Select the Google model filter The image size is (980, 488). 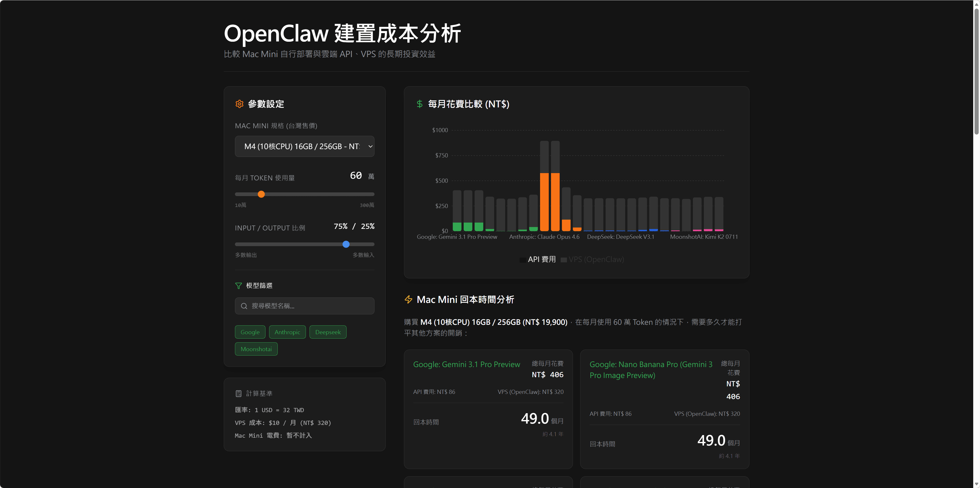pyautogui.click(x=250, y=332)
